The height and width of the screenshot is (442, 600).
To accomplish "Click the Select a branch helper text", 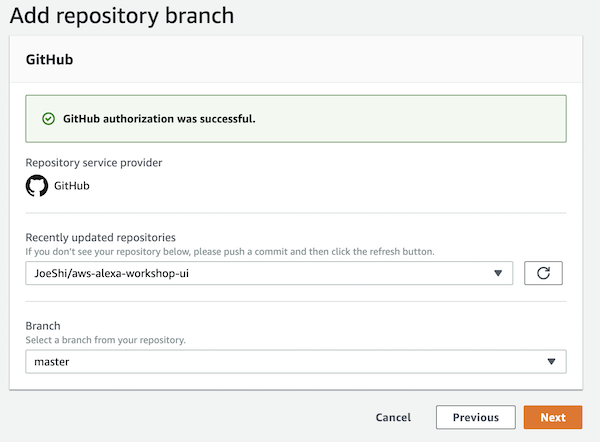I will coord(105,340).
